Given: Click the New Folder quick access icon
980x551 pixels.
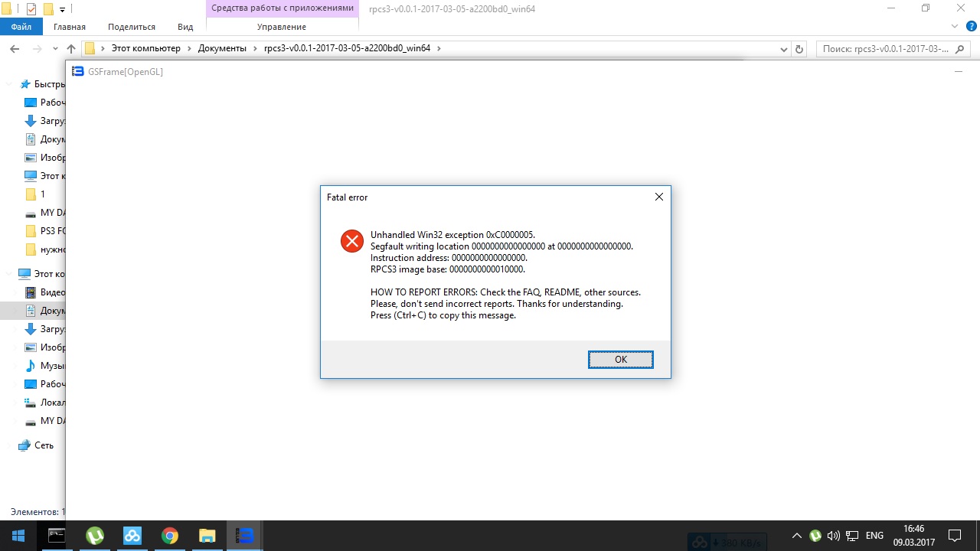Looking at the screenshot, I should pos(47,9).
